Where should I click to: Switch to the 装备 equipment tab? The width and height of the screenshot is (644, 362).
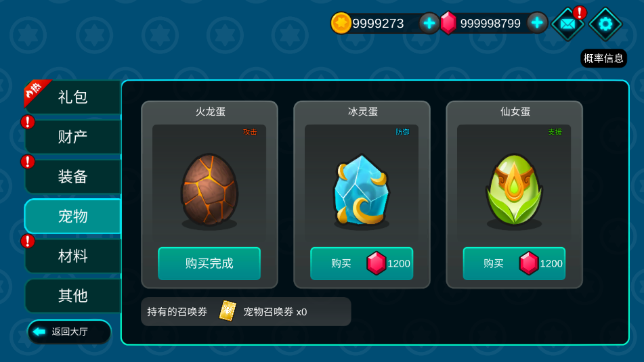(72, 177)
